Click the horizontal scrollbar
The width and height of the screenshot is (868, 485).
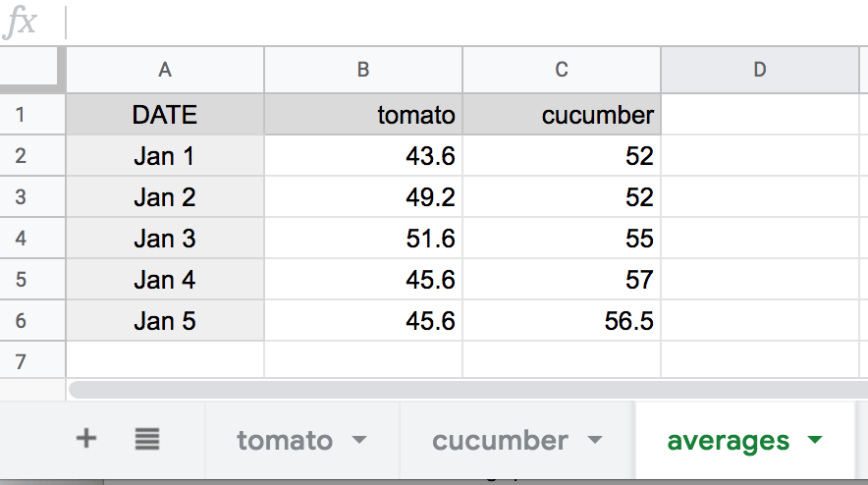click(461, 390)
